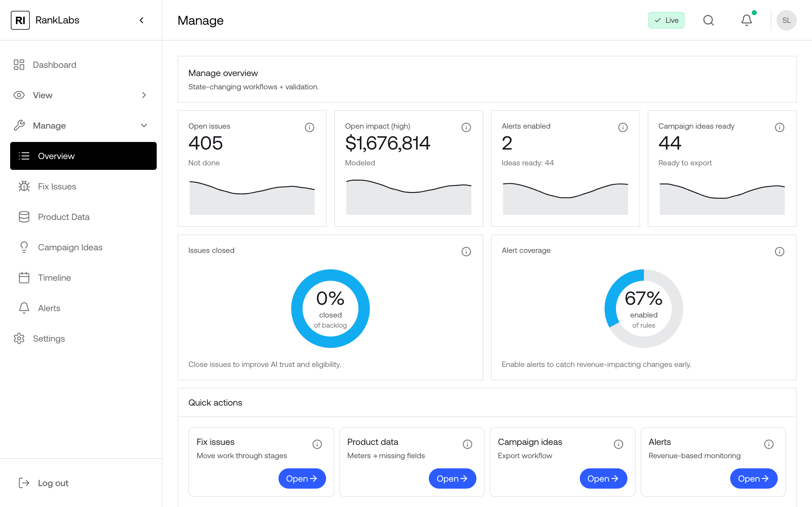Click info icon on Issues closed card

point(466,252)
